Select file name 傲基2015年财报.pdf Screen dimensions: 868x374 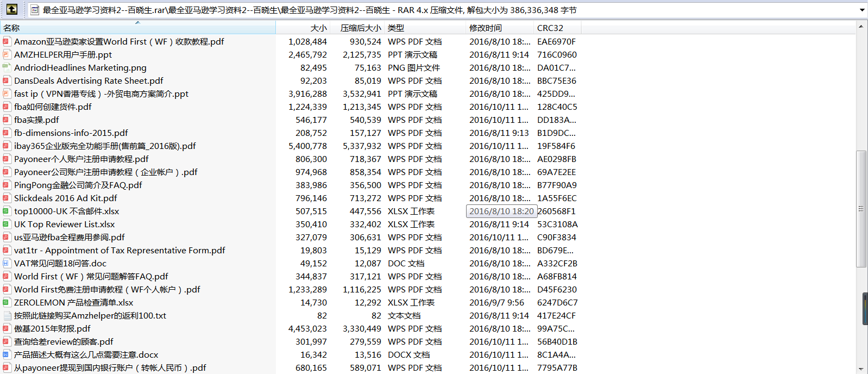(x=52, y=329)
